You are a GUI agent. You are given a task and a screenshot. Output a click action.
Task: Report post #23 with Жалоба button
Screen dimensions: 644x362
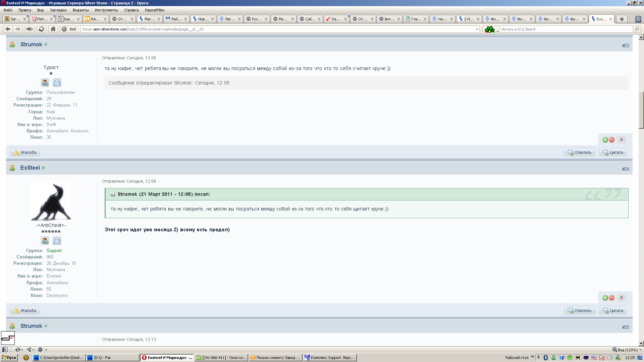click(25, 153)
